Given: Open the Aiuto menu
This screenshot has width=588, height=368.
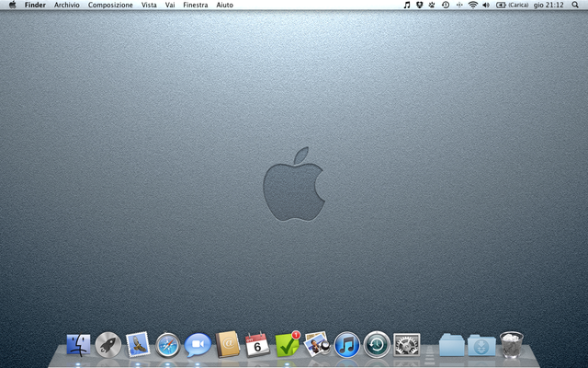Looking at the screenshot, I should tap(224, 5).
